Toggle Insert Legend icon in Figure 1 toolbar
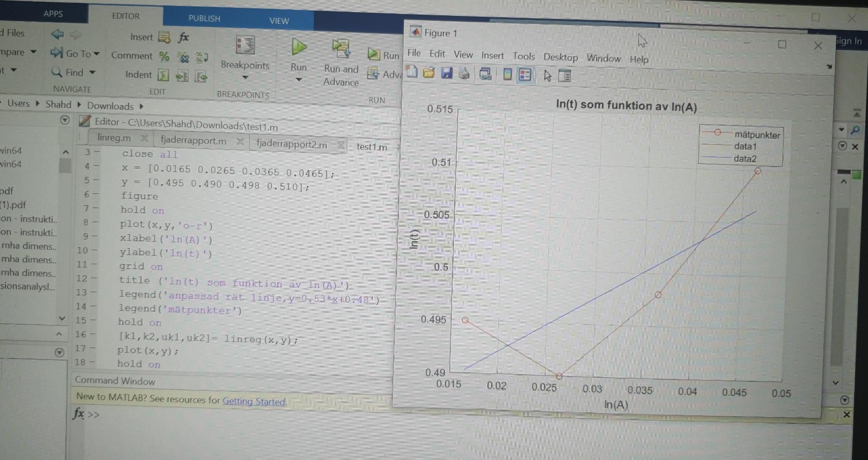This screenshot has height=460, width=868. click(x=525, y=75)
